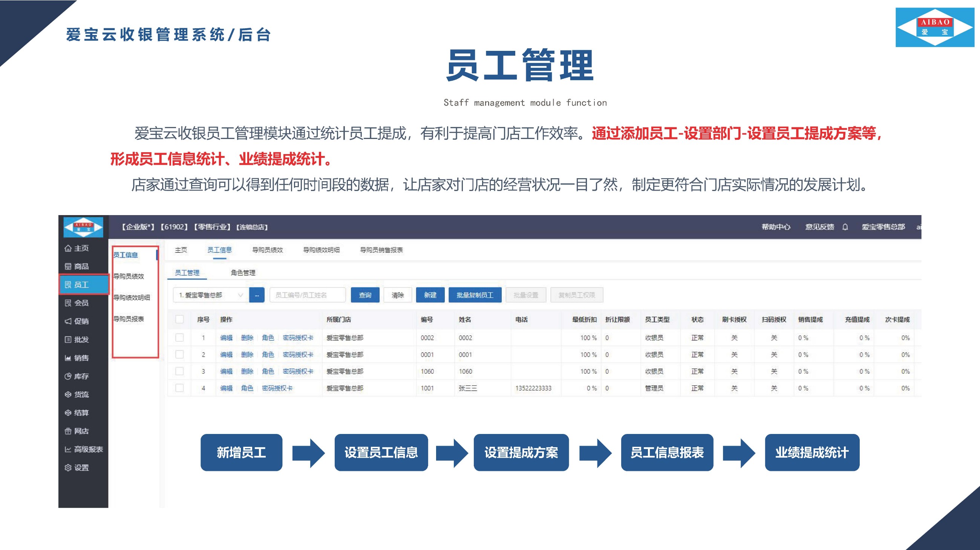The width and height of the screenshot is (980, 550).
Task: Click 删除 for employee 0002
Action: (247, 338)
